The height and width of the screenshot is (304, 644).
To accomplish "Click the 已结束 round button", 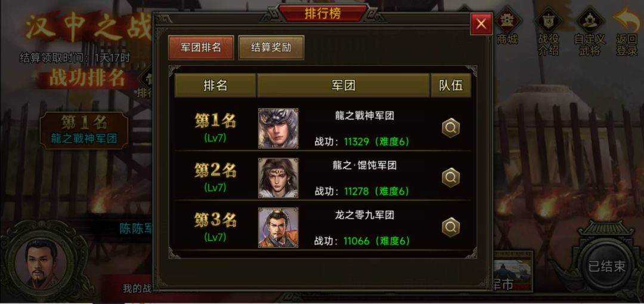I will (606, 266).
